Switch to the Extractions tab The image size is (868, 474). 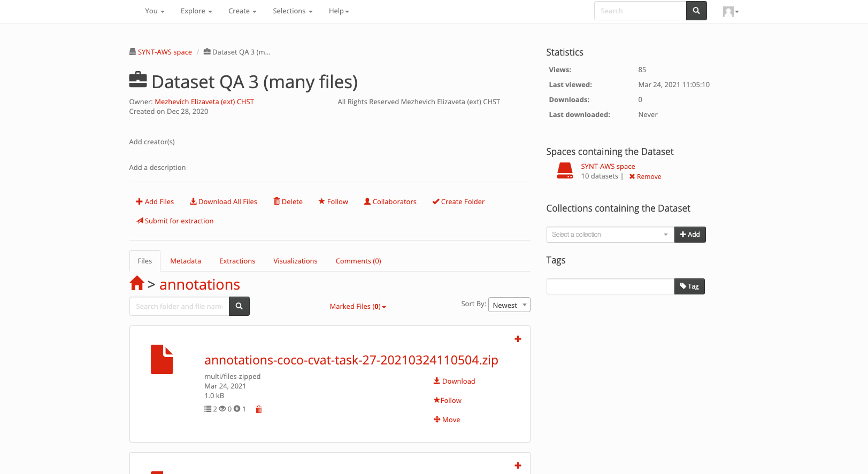237,261
